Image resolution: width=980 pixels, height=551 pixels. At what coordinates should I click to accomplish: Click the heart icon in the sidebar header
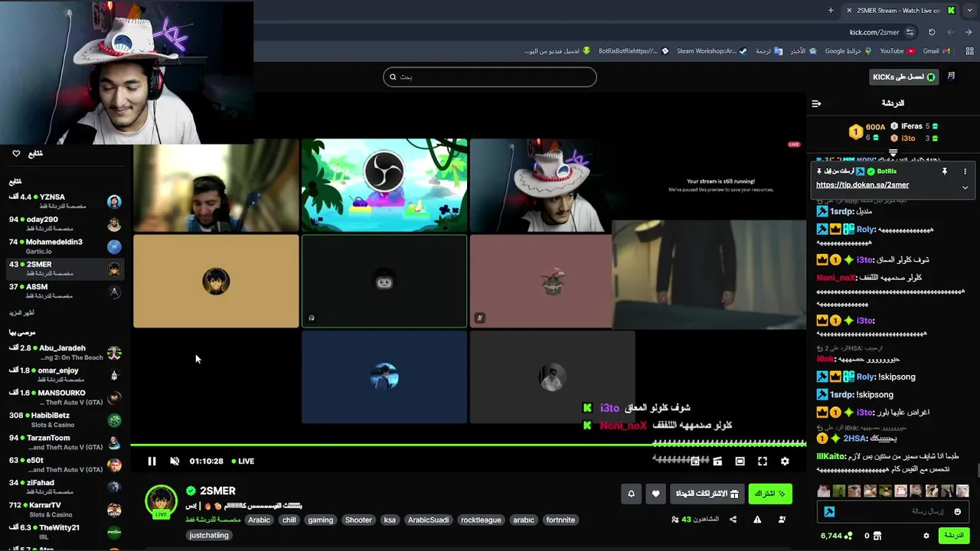tap(16, 154)
